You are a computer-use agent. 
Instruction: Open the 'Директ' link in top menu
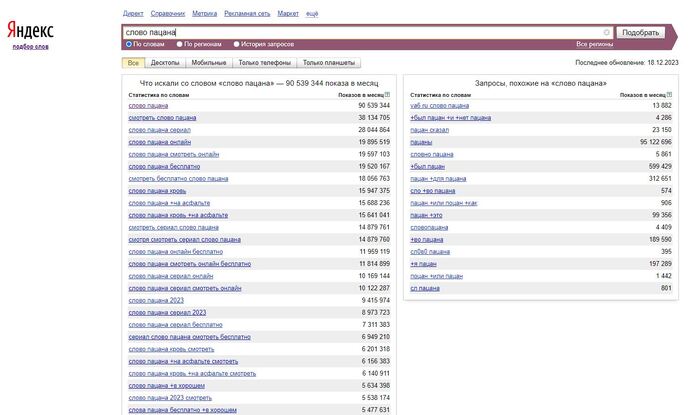point(132,15)
